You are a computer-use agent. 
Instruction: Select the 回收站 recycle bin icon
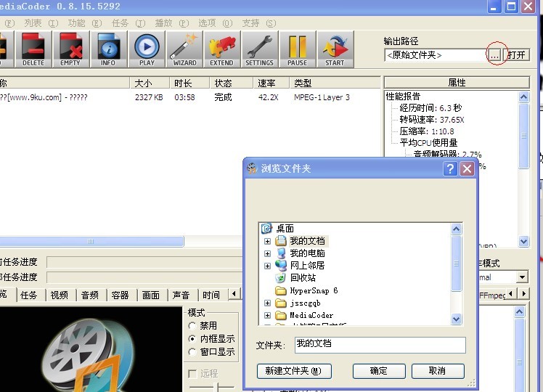[x=280, y=278]
